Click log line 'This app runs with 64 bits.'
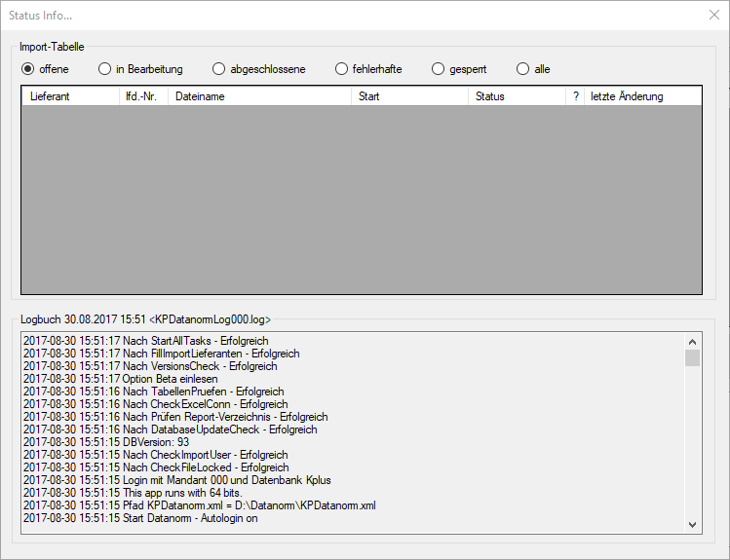730x560 pixels. [x=133, y=493]
